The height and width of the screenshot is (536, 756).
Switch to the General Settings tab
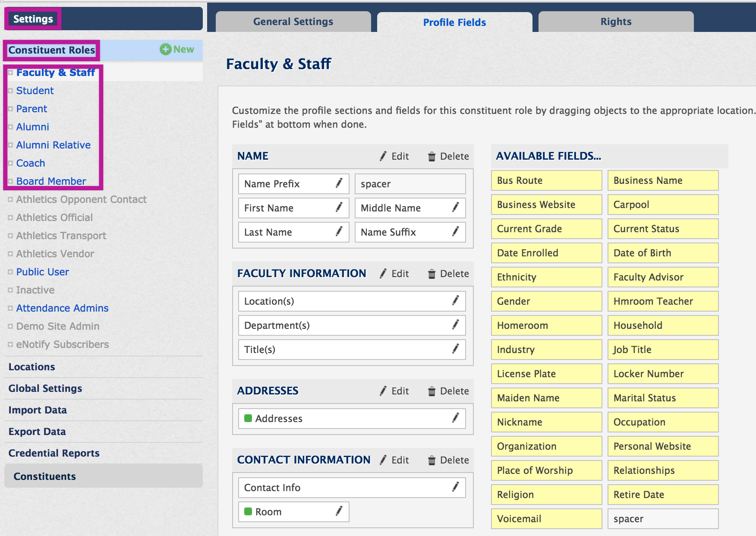click(293, 22)
